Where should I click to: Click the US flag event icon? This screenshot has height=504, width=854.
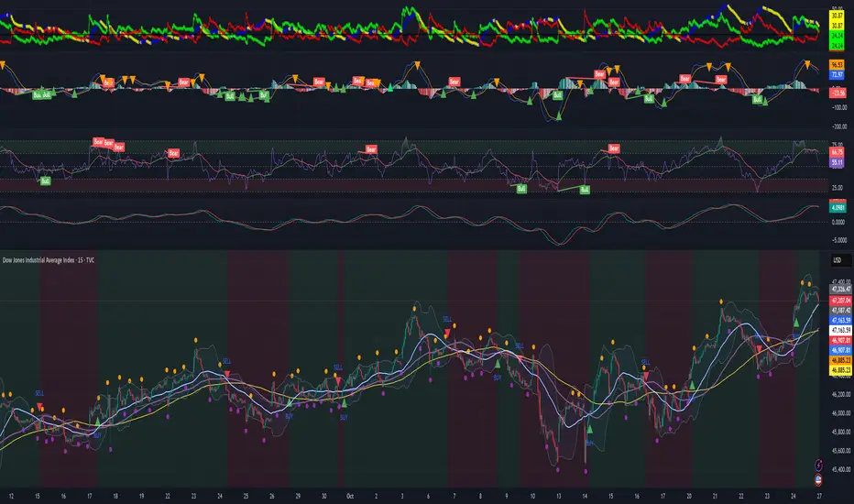point(818,480)
